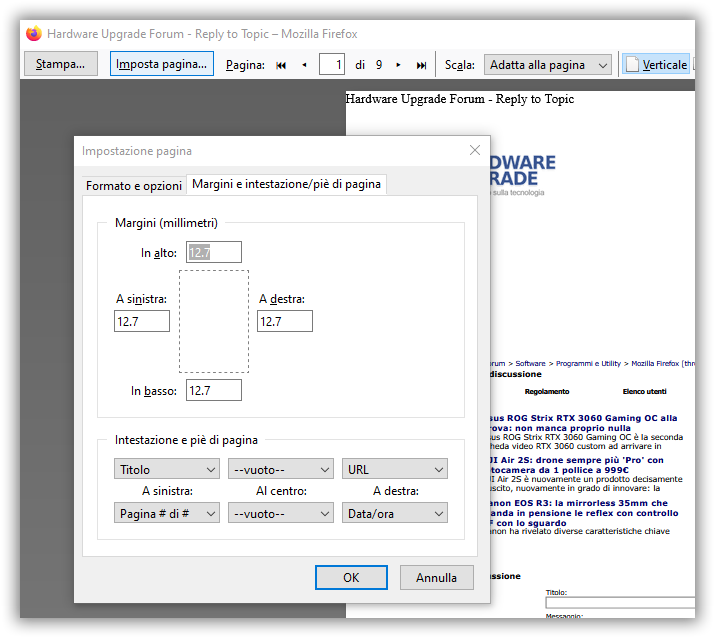Click the Margini (millimetri) group label
The image size is (715, 638).
[x=166, y=223]
